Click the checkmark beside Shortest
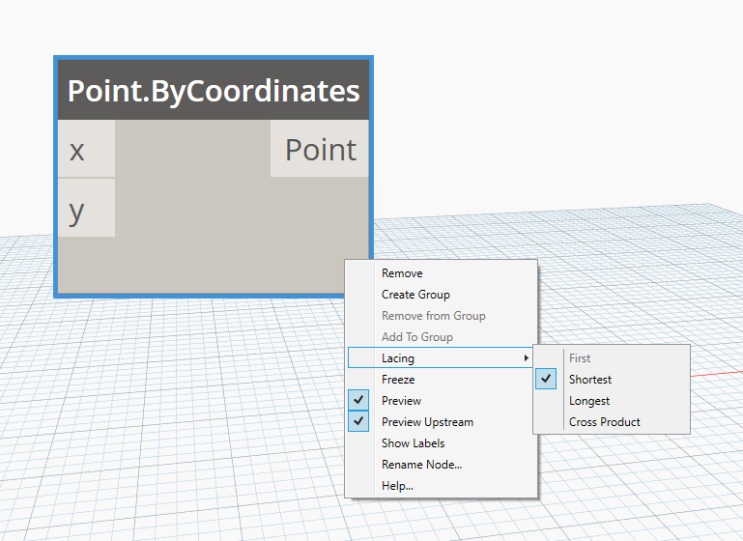Image resolution: width=743 pixels, height=541 pixels. [547, 379]
